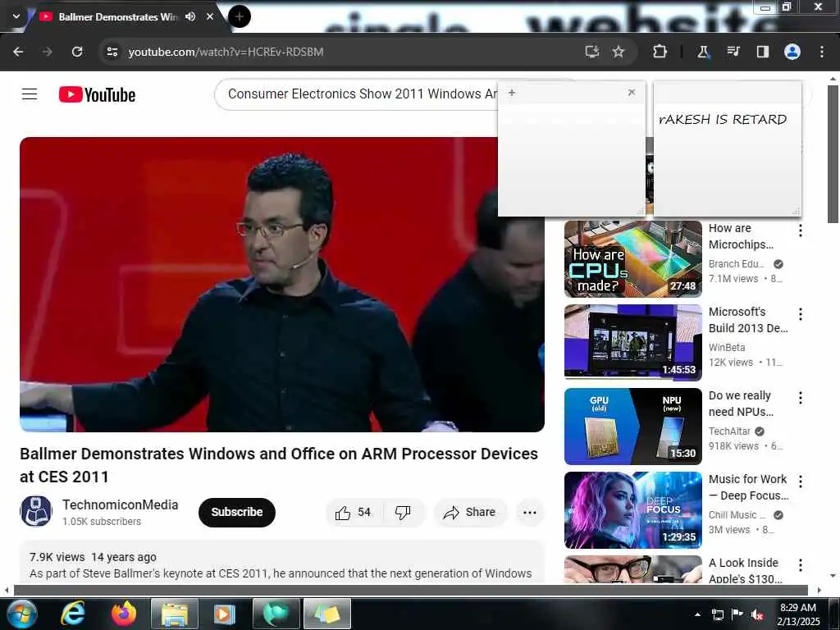View site information icon in address bar
This screenshot has width=840, height=630.
click(112, 52)
